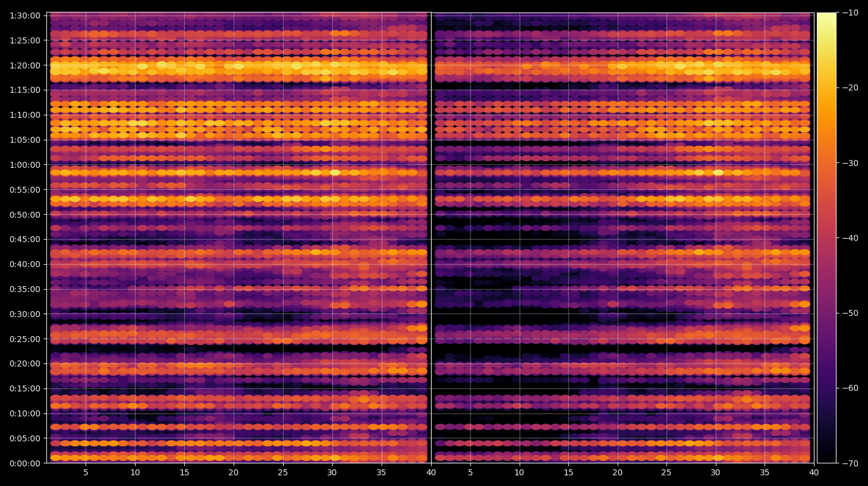Select x-axis tick 10 of right plot
Viewport: 868px width, 486px height.
pos(519,473)
